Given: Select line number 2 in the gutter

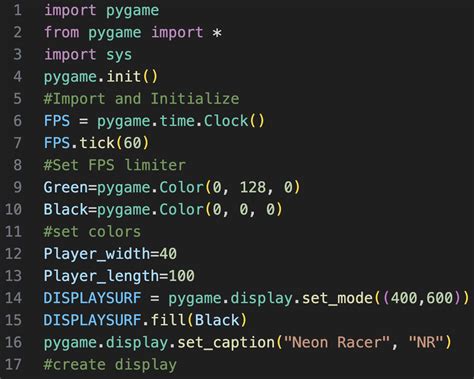Looking at the screenshot, I should [18, 32].
